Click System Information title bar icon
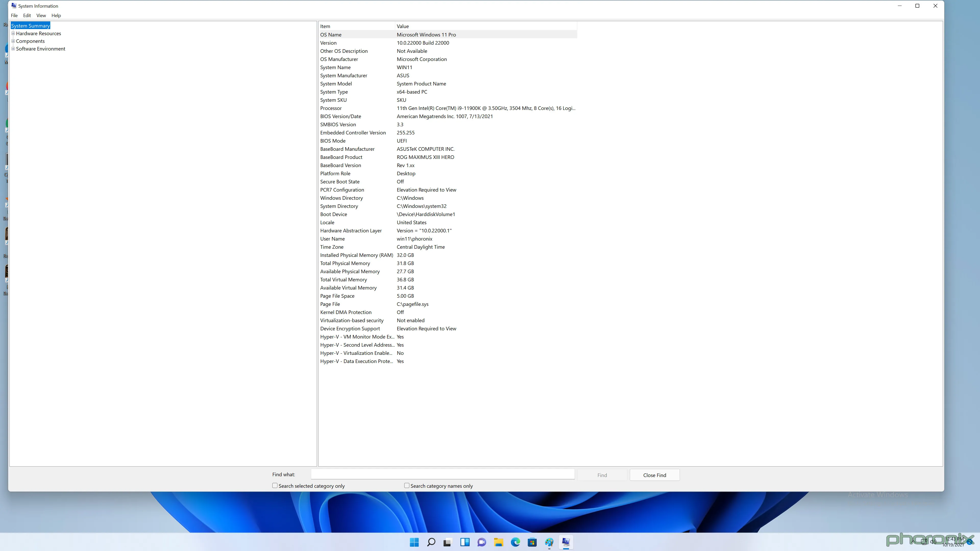 pos(14,6)
